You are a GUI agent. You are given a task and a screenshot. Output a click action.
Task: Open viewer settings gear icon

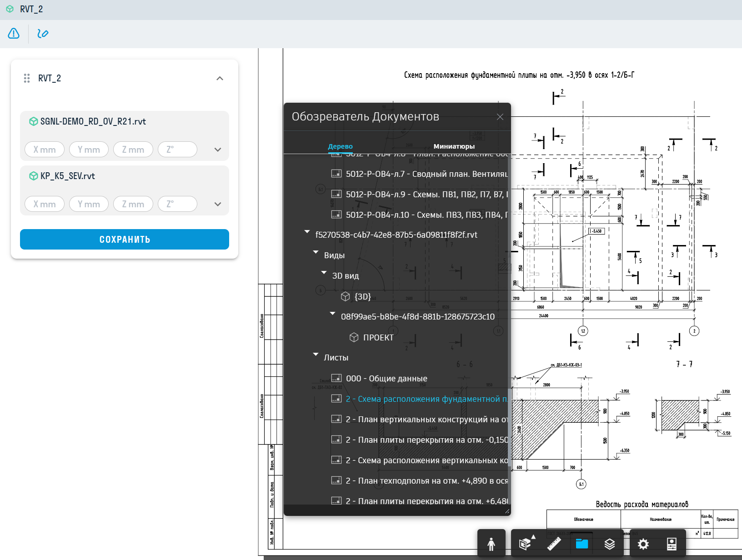[643, 544]
